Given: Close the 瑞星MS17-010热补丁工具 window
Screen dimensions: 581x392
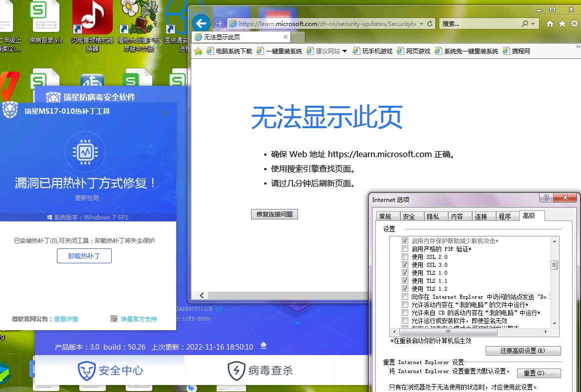Looking at the screenshot, I should click(x=165, y=113).
